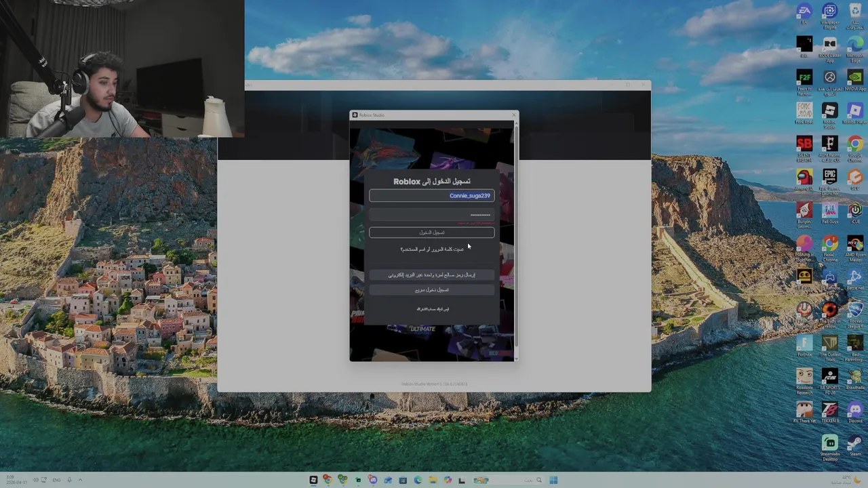The image size is (868, 488).
Task: Open Fears to Fathom desktop shortcut
Action: (x=804, y=81)
